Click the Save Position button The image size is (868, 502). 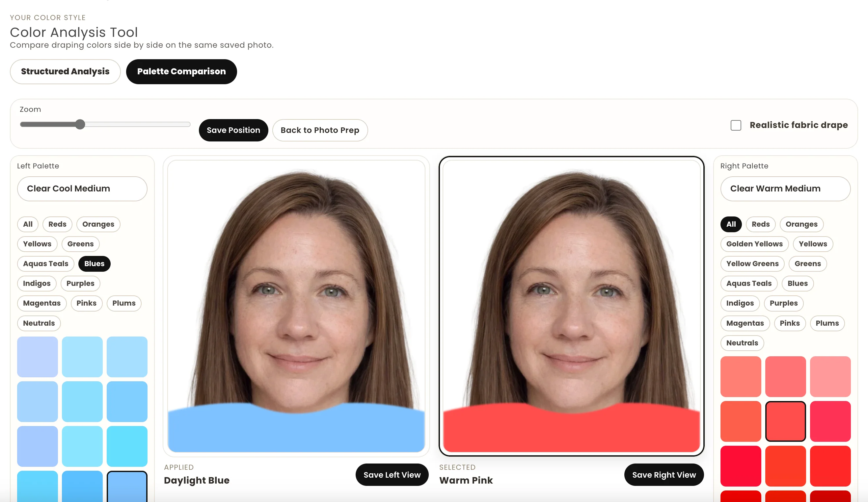pyautogui.click(x=233, y=130)
